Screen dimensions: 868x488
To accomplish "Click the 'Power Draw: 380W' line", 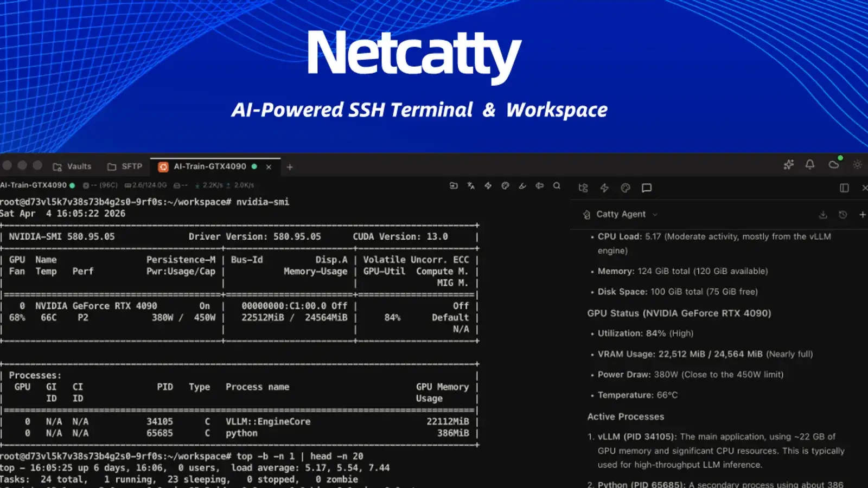I will tap(691, 375).
